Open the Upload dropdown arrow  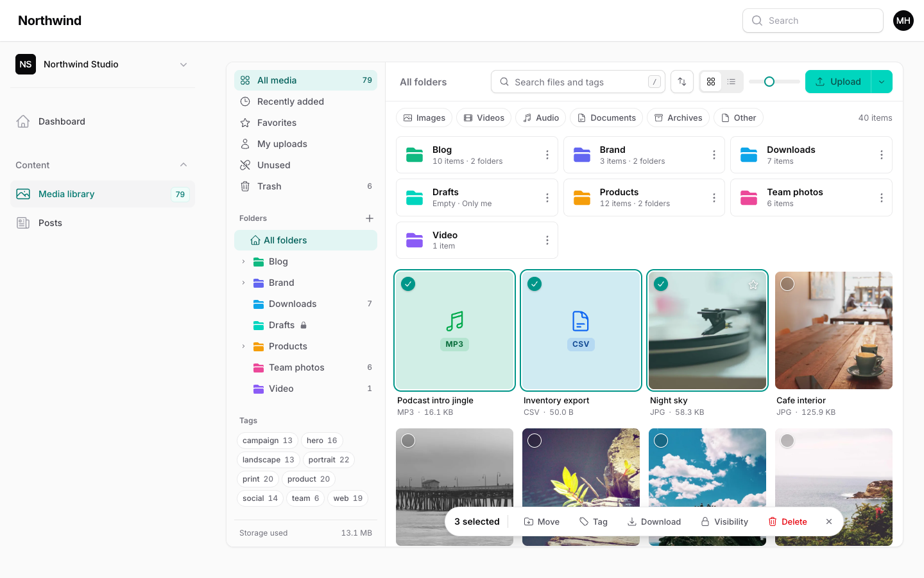(882, 82)
